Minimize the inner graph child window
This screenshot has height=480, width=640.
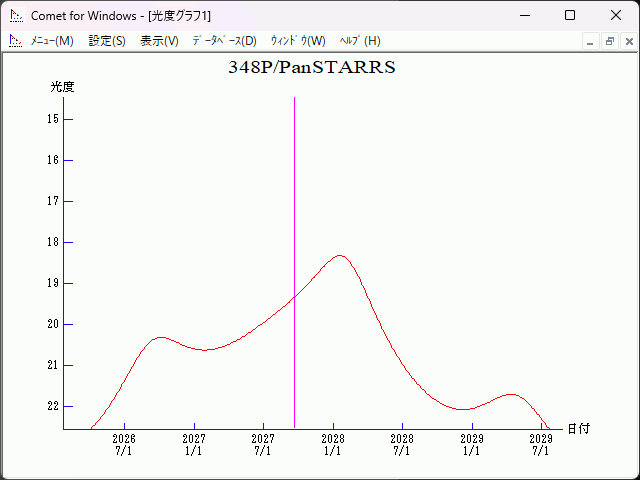pos(590,41)
